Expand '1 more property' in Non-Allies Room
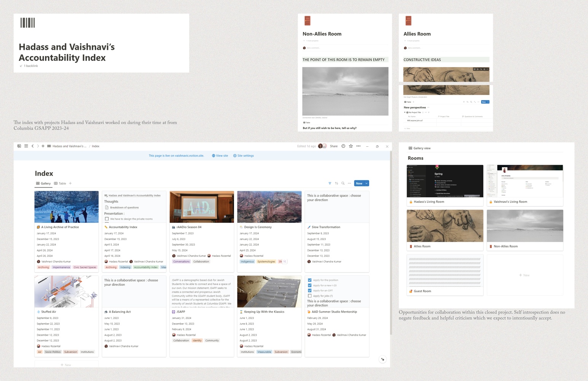 click(x=311, y=40)
